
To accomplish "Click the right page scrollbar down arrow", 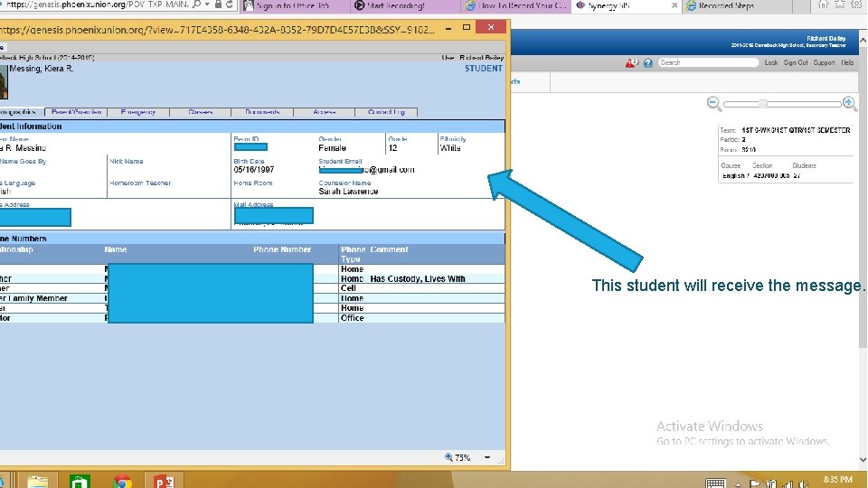I will (x=863, y=460).
